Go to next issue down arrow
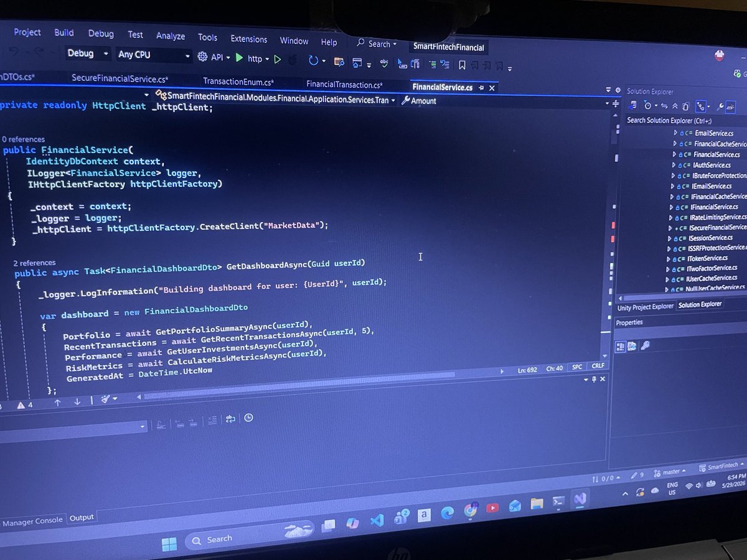Viewport: 747px width, 560px height. point(77,402)
